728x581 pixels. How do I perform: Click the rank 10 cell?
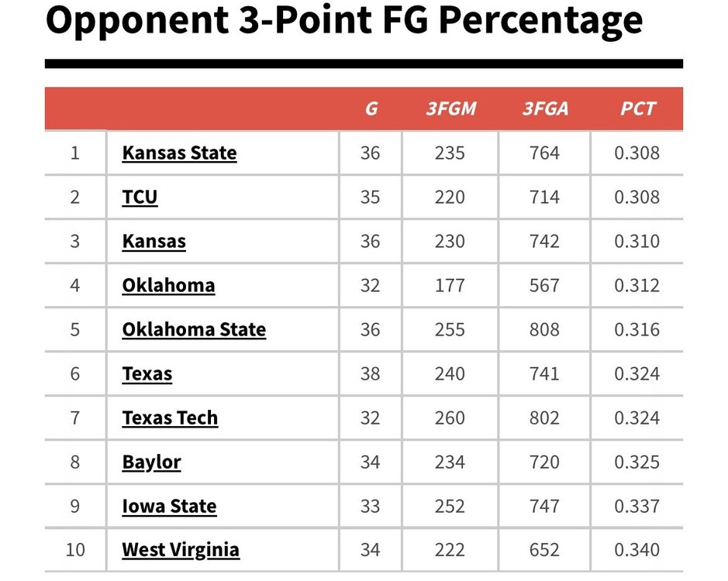[75, 551]
